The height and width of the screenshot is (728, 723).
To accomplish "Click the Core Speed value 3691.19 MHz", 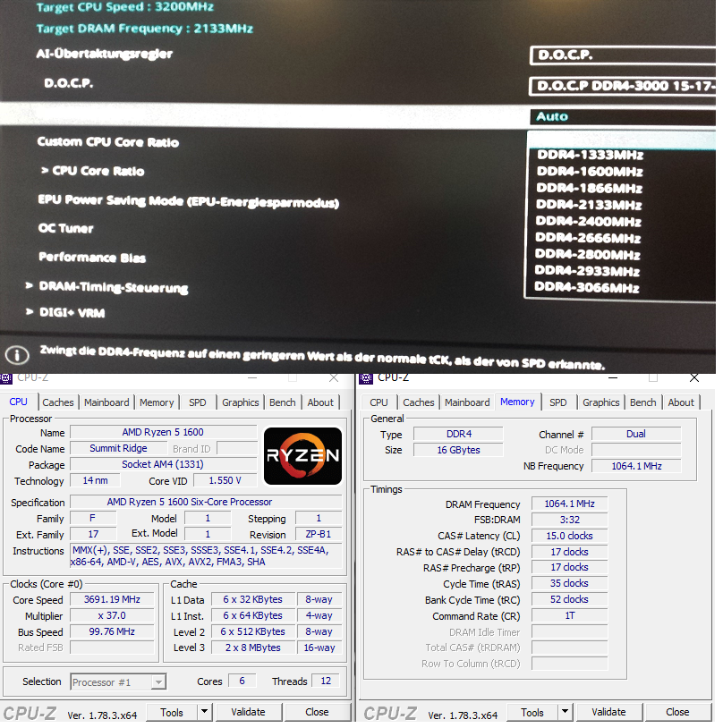I will (x=112, y=599).
